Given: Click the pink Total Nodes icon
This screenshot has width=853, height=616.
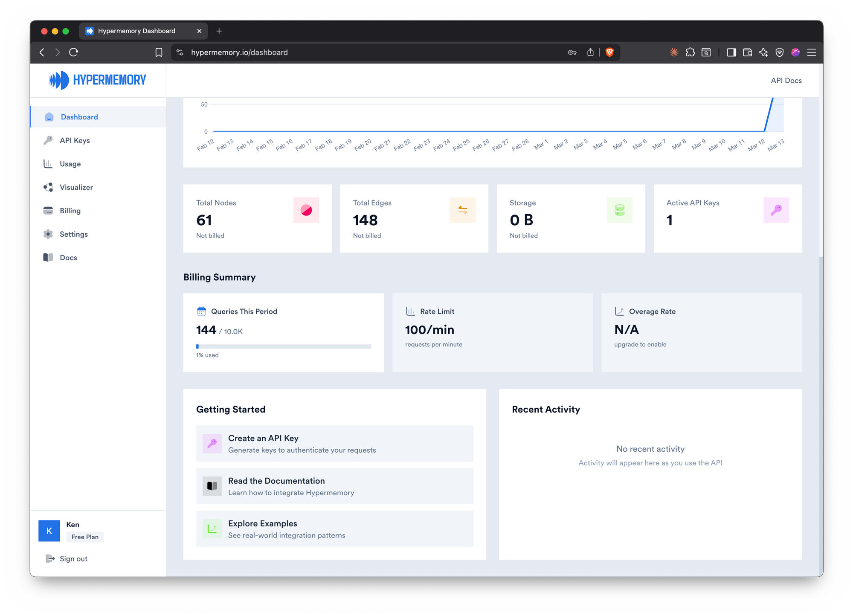Looking at the screenshot, I should pyautogui.click(x=306, y=210).
